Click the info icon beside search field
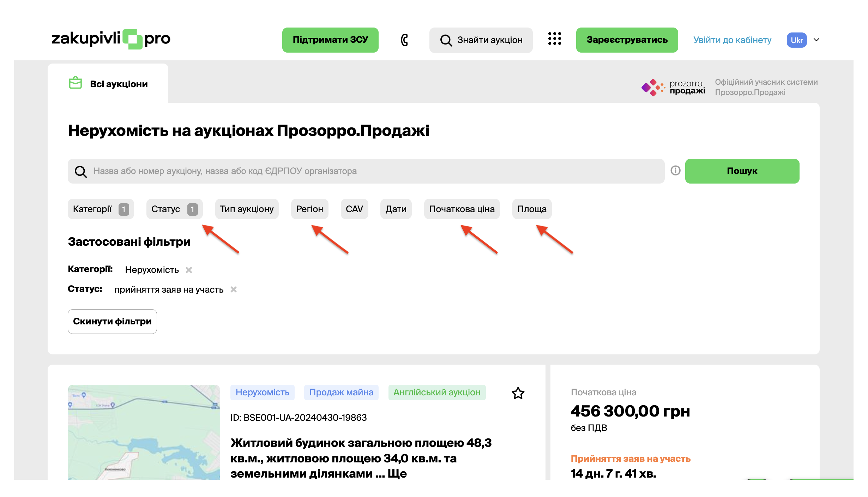The height and width of the screenshot is (497, 868). tap(675, 171)
